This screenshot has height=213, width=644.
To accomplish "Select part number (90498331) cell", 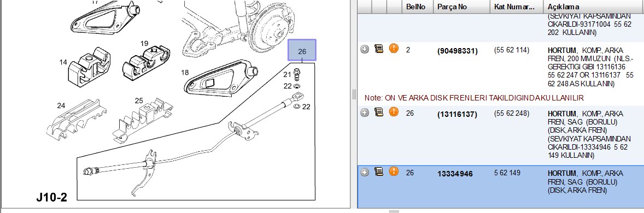I will 458,51.
